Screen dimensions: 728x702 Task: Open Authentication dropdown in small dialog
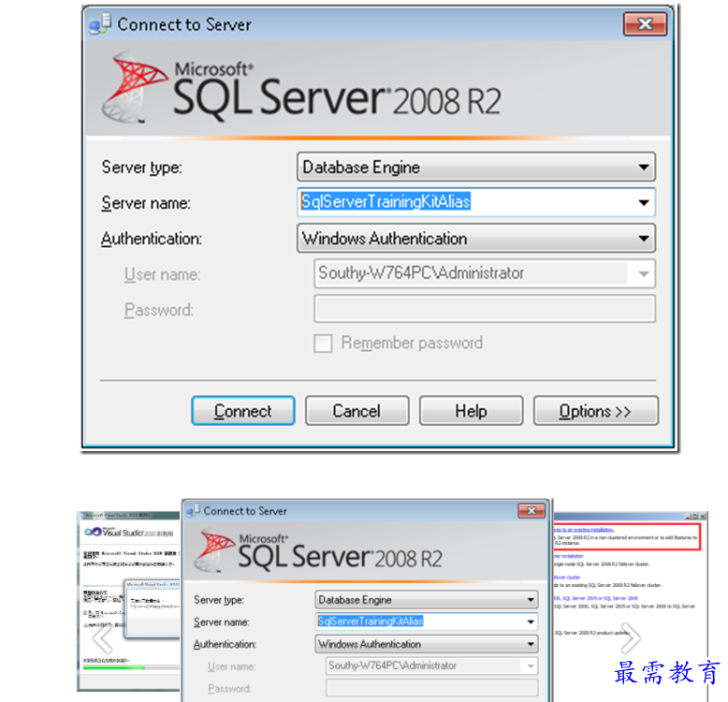(x=426, y=644)
